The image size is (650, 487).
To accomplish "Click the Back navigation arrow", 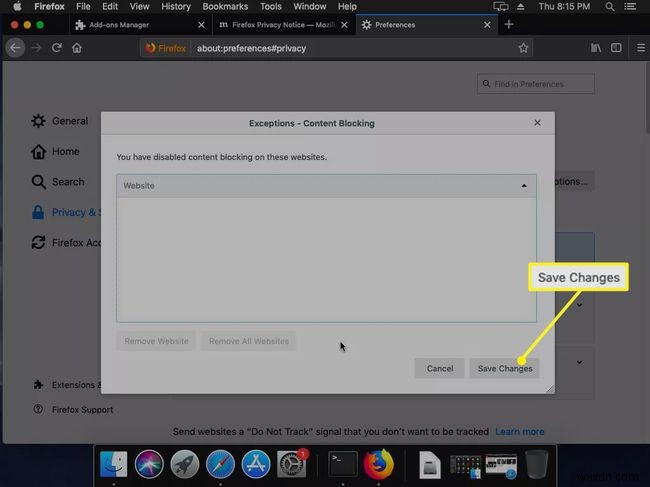I will (15, 48).
